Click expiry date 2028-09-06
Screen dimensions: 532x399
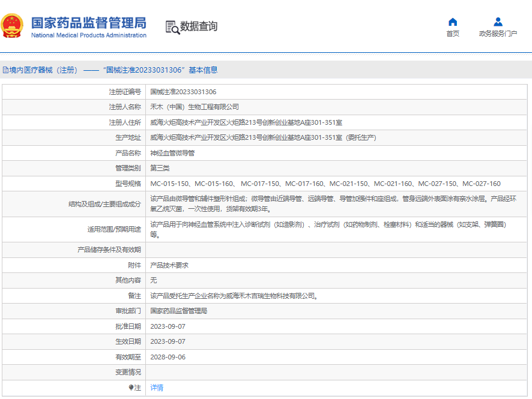pyautogui.click(x=168, y=357)
